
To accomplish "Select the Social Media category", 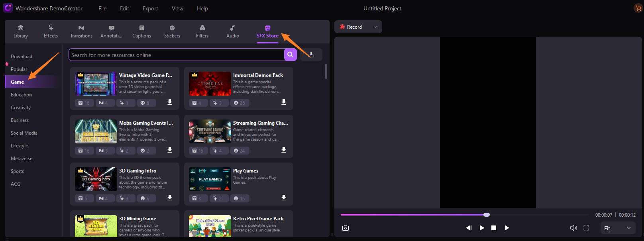I will pyautogui.click(x=24, y=133).
